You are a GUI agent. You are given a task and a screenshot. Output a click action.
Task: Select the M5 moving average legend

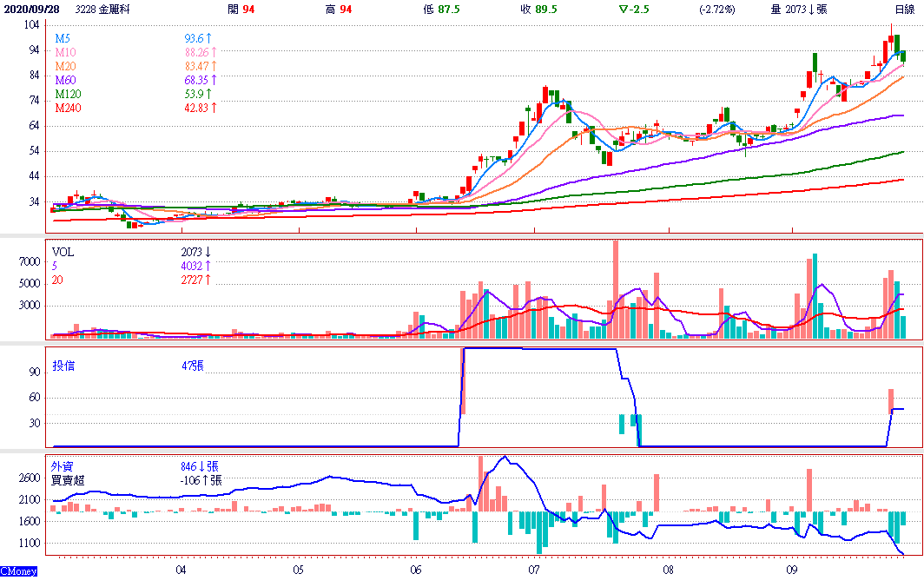coord(63,39)
